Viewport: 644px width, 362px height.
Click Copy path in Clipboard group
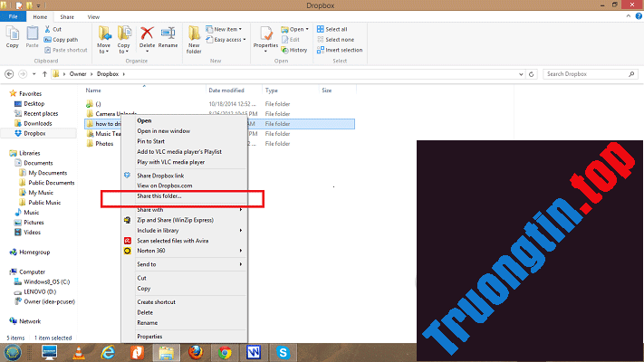pos(61,40)
